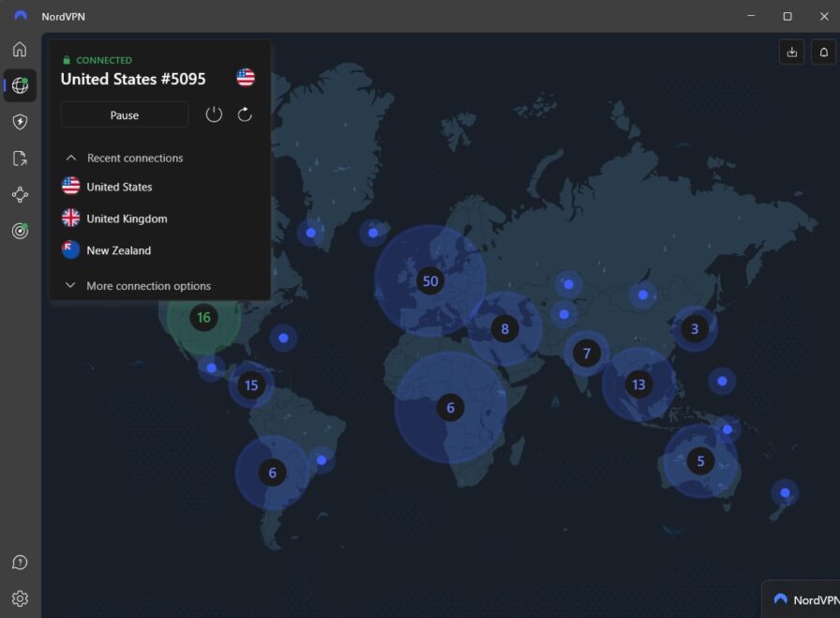
Task: Select the Central America cluster 15
Action: (x=251, y=384)
